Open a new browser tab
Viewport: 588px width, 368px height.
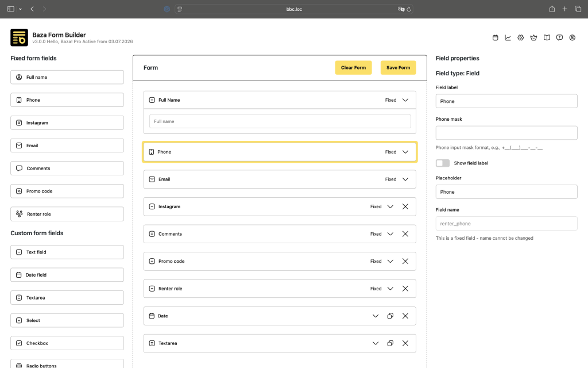(x=565, y=9)
